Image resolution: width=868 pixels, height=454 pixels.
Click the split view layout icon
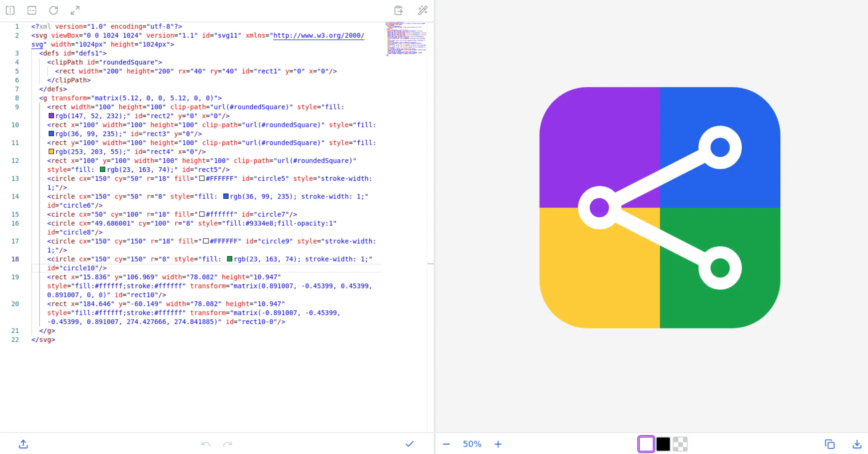click(10, 10)
